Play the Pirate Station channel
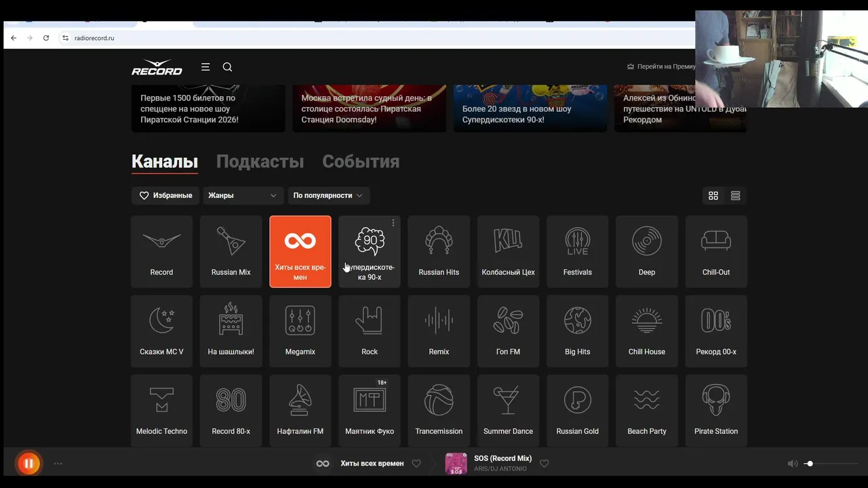 [716, 410]
